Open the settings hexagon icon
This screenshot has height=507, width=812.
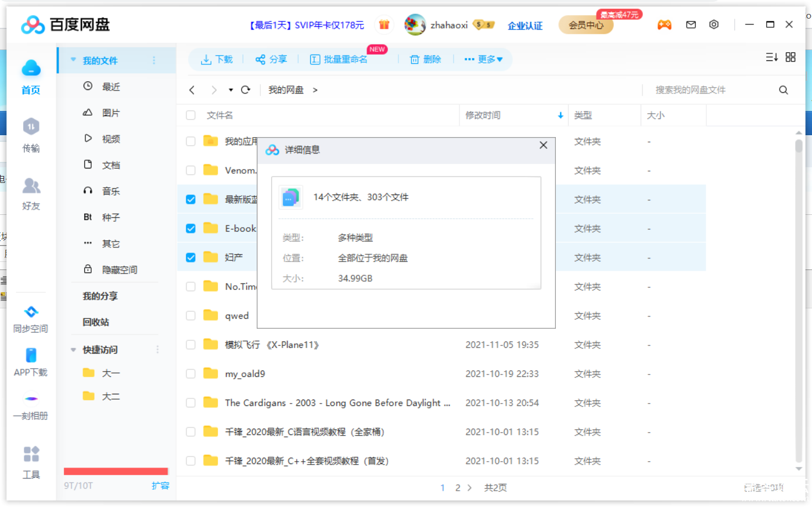714,24
